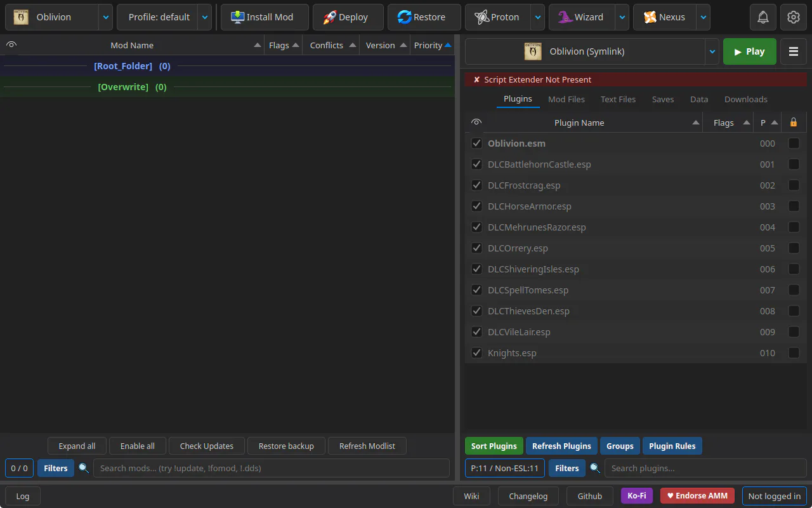Open the Nexus toolbar button
The width and height of the screenshot is (812, 508).
pos(665,17)
